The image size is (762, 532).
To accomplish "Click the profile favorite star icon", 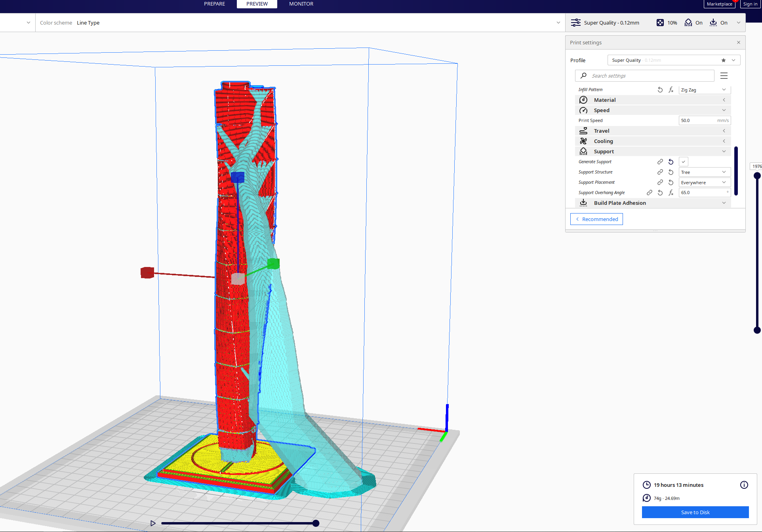I will pos(723,60).
